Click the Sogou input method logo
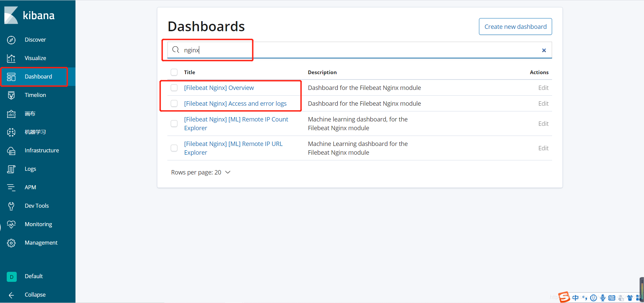 (564, 297)
